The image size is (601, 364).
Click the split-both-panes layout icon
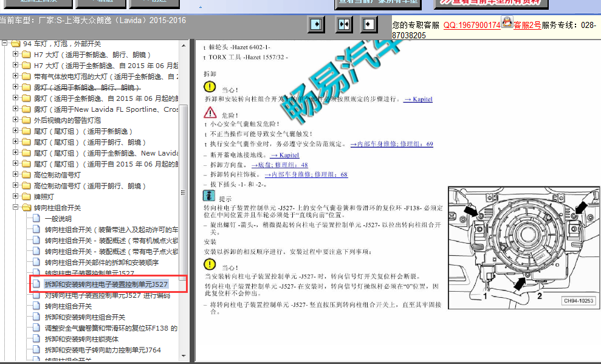344,25
